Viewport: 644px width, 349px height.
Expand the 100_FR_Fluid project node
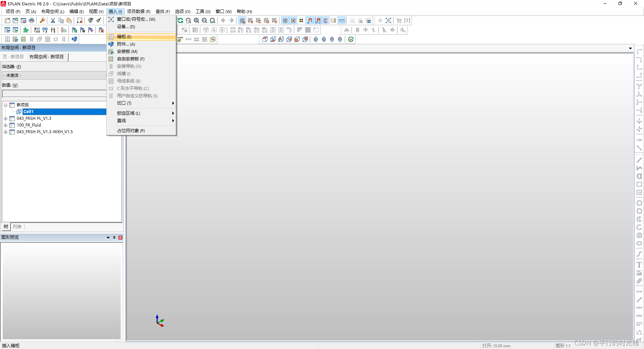pos(5,125)
